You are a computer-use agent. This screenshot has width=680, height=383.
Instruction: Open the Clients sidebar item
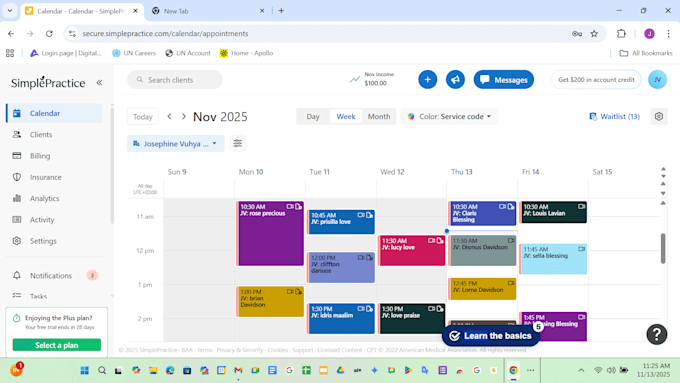pyautogui.click(x=55, y=134)
